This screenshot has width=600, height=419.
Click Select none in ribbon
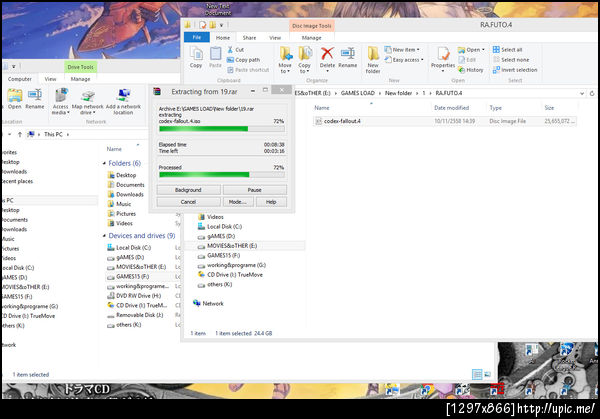tap(511, 60)
